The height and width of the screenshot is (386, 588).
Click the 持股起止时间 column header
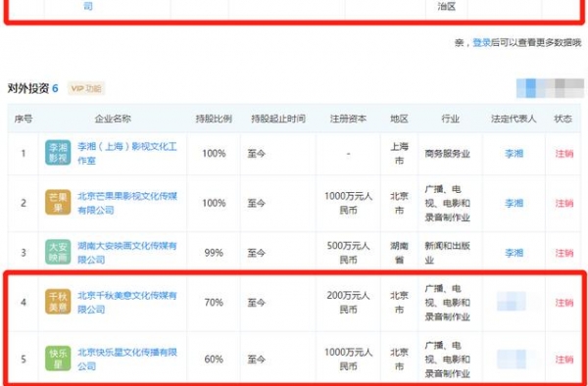(278, 119)
